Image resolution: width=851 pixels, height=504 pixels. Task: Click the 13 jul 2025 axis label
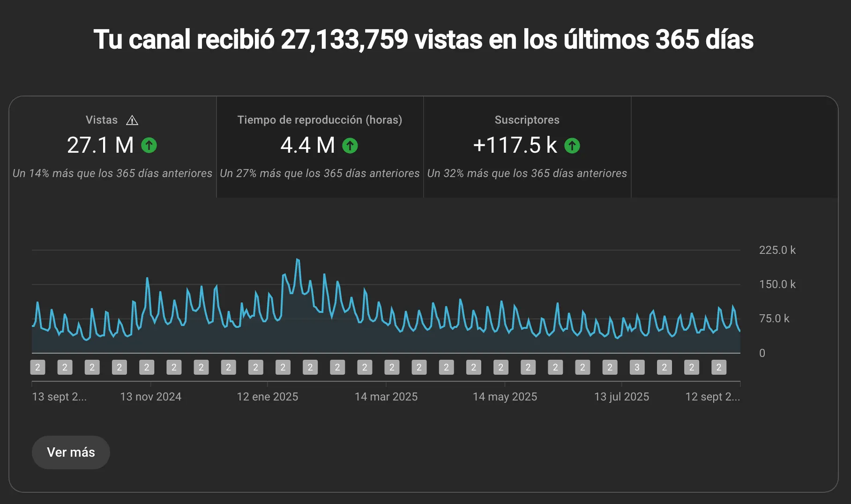point(621,397)
